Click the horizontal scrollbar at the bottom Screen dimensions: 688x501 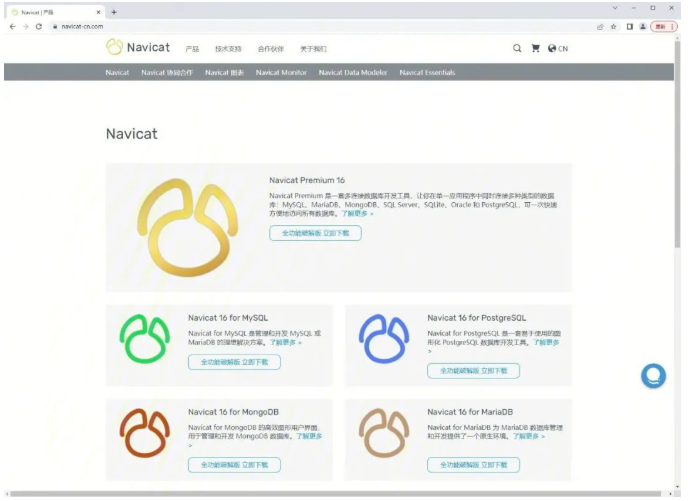(336, 494)
